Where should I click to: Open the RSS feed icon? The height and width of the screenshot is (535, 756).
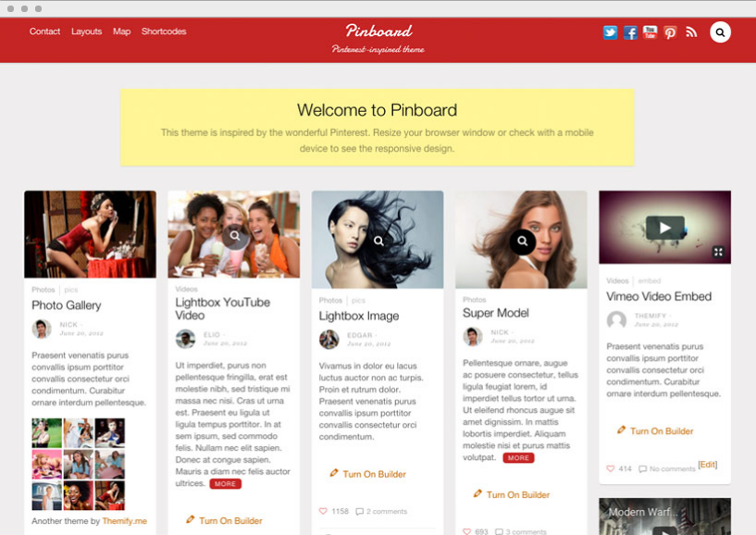coord(691,32)
